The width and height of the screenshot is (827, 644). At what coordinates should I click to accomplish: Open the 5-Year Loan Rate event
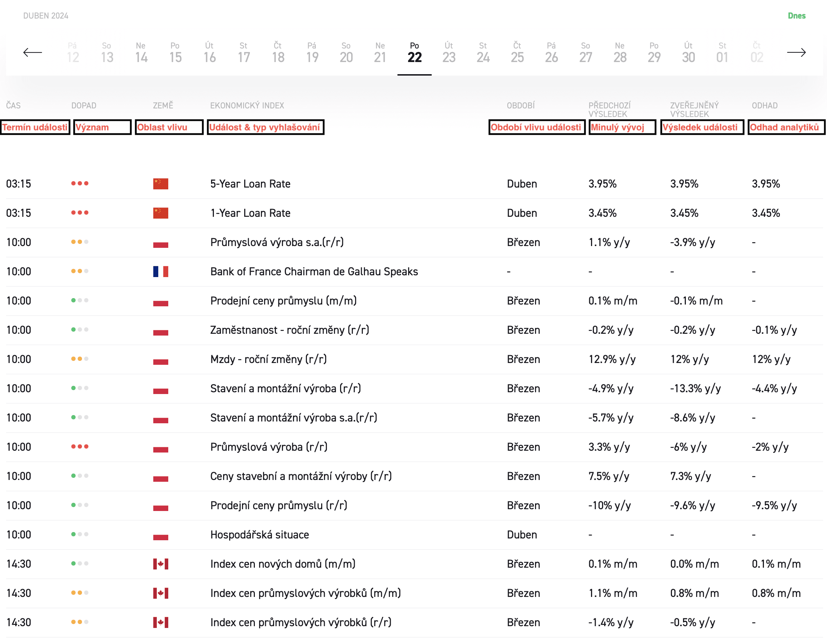(x=250, y=184)
